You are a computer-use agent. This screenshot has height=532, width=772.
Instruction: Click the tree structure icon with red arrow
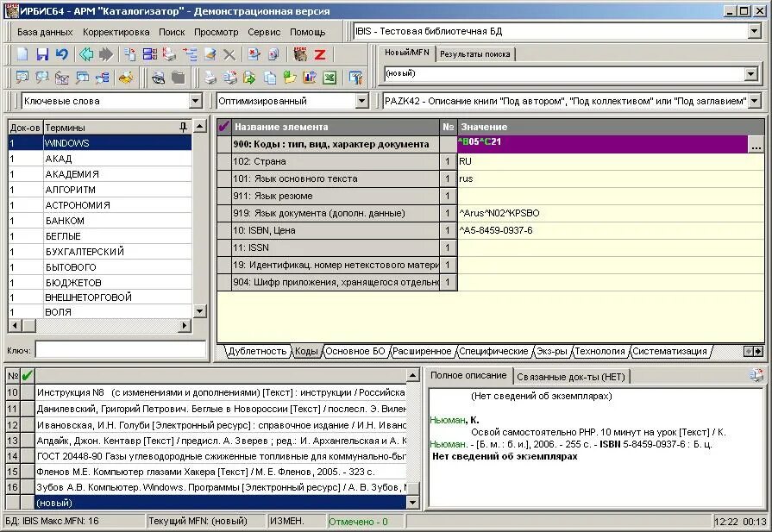[190, 54]
